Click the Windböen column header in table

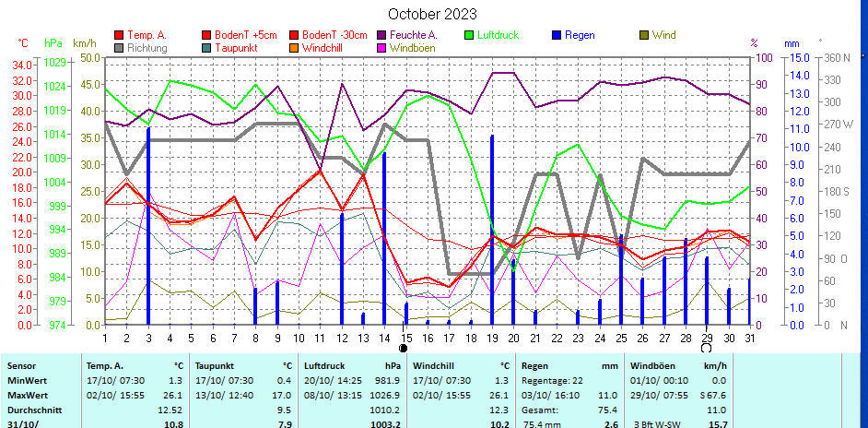[x=651, y=366]
